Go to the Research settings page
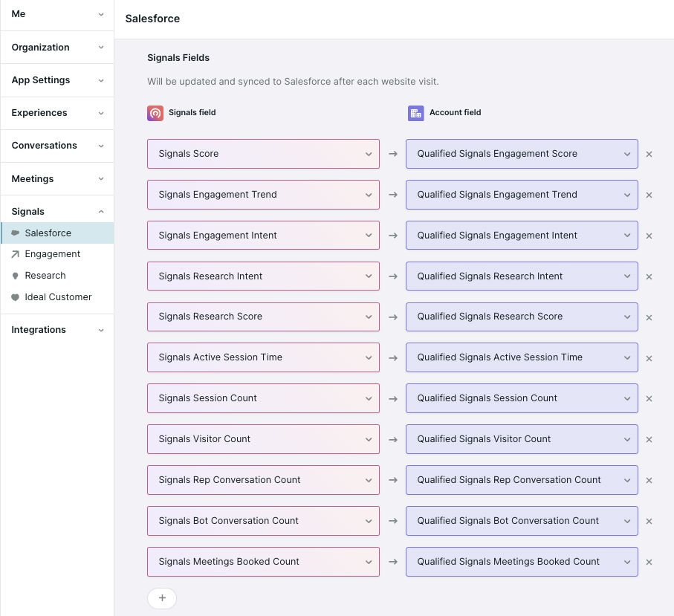This screenshot has height=616, width=674. pos(57,276)
